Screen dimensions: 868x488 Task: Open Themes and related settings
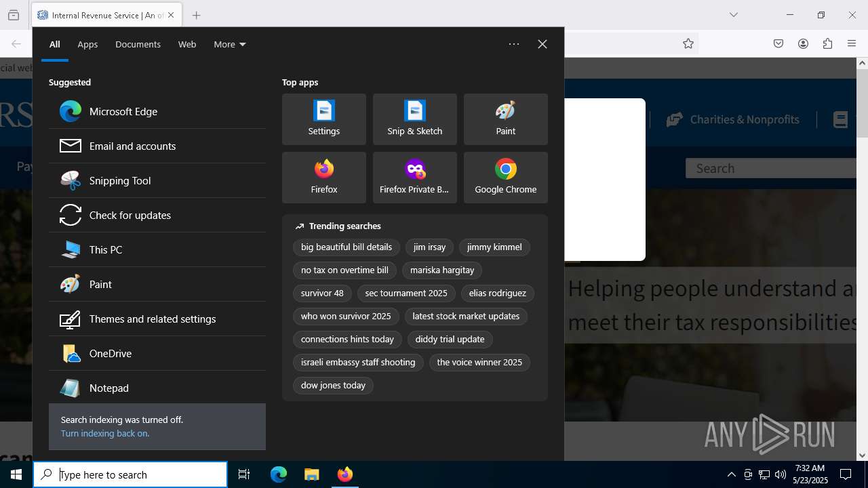point(157,319)
